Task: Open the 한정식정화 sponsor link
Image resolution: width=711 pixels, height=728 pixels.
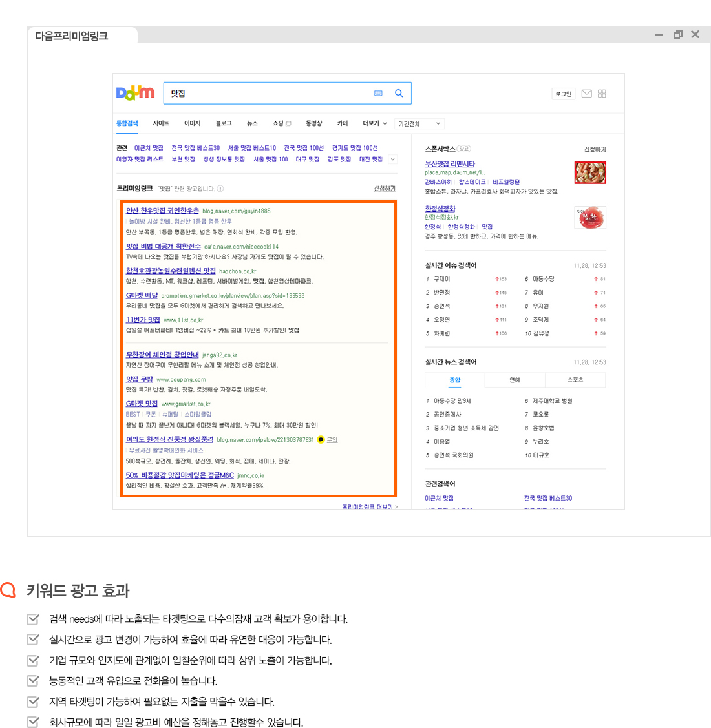Action: [440, 209]
